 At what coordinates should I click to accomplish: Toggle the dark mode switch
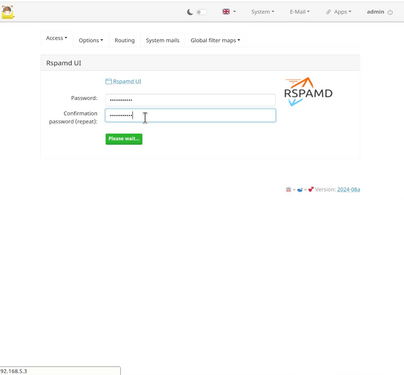(x=201, y=12)
